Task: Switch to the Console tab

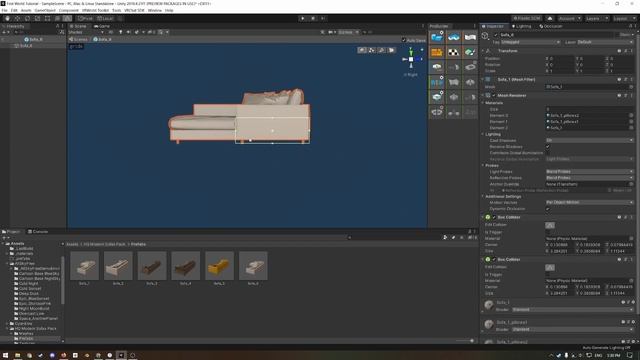Action: pyautogui.click(x=38, y=231)
